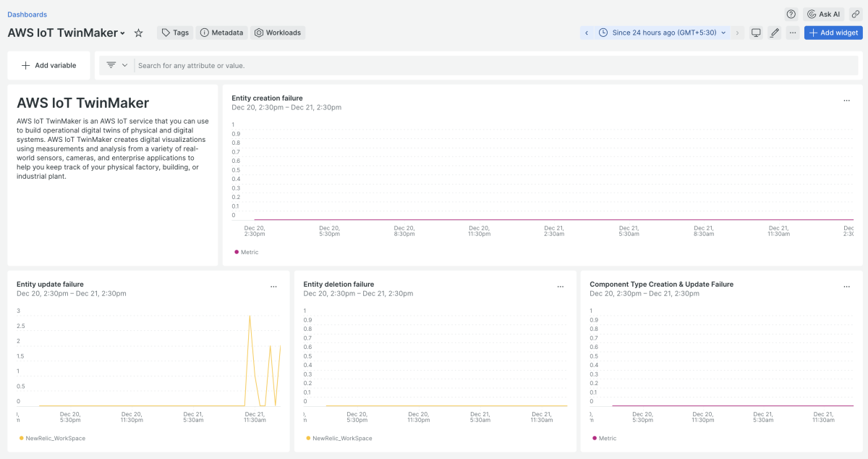Click the clock icon in time picker

[x=603, y=33]
